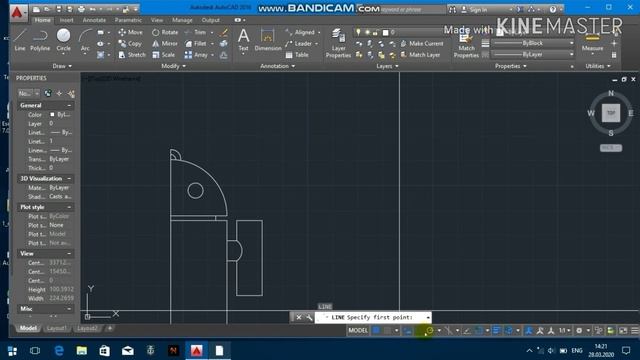Click Make Current layer button
This screenshot has height=360, width=640.
tap(422, 43)
